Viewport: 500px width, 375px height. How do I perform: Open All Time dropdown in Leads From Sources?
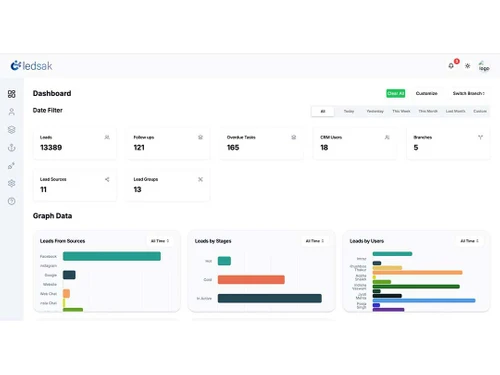click(160, 241)
